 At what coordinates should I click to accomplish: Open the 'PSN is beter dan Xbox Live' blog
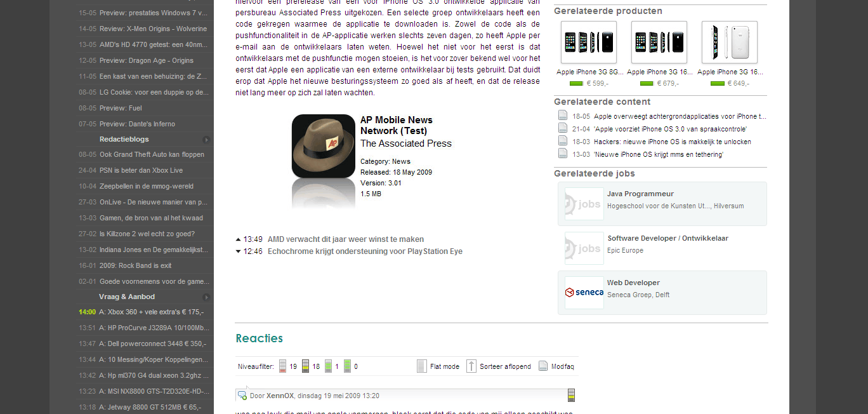tap(141, 170)
